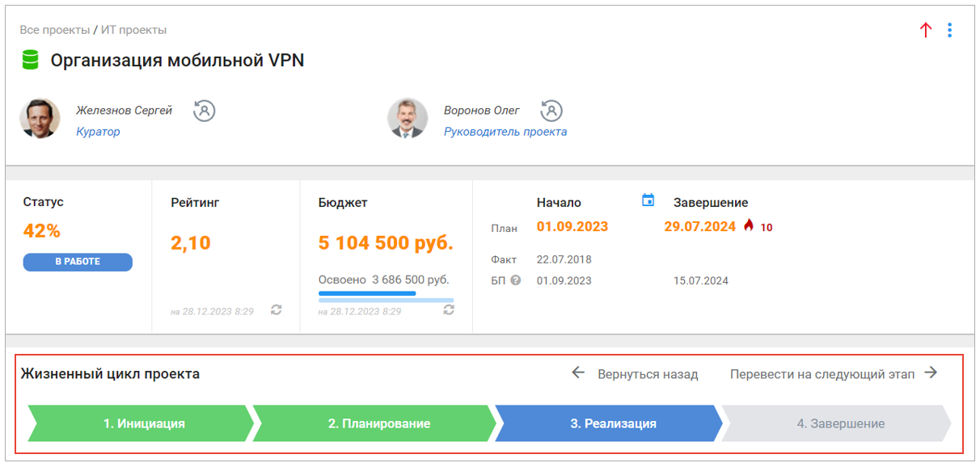Refresh the Рейтинг value
This screenshot has width=980, height=467.
(x=276, y=310)
